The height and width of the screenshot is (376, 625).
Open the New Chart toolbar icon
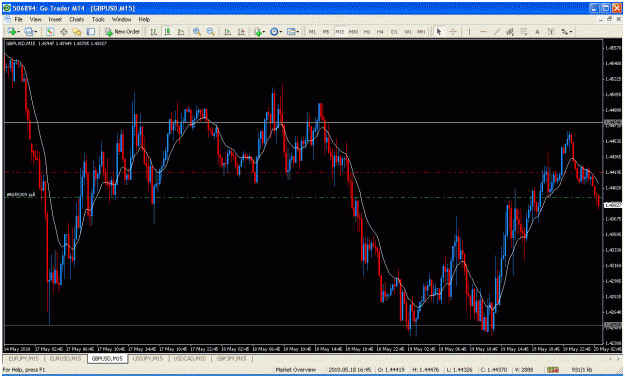point(12,31)
